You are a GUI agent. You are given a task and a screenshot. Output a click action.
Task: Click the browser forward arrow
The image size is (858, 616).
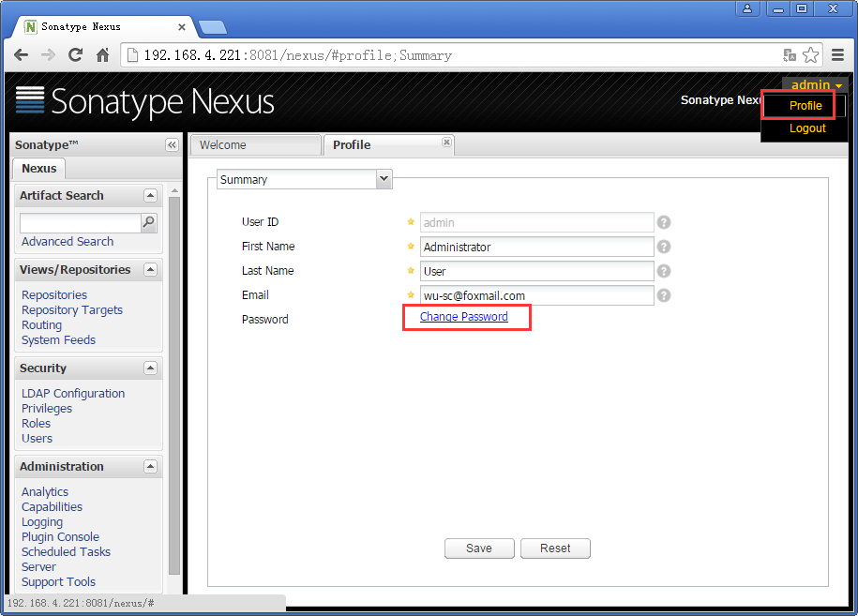(x=48, y=54)
